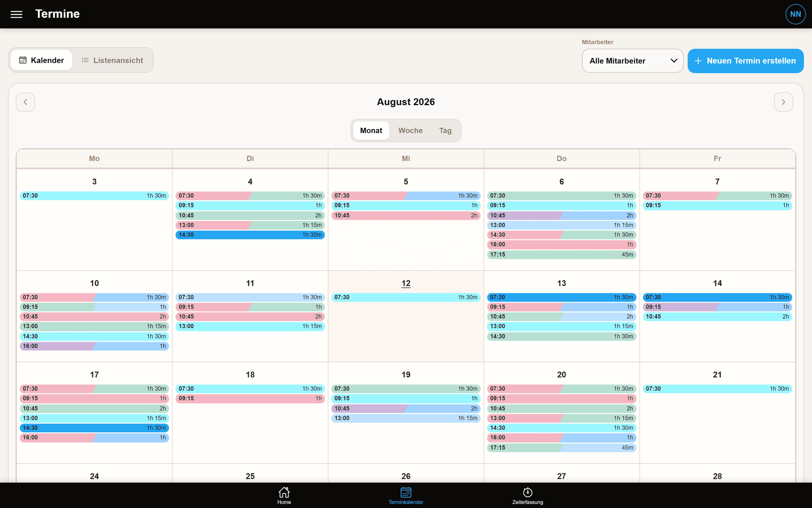Select the Tag view

click(x=445, y=131)
